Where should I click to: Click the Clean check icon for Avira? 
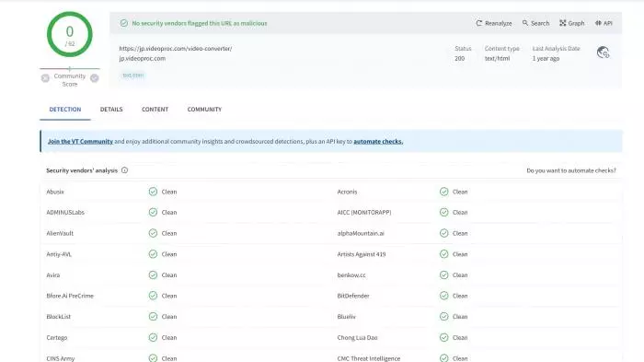(153, 274)
